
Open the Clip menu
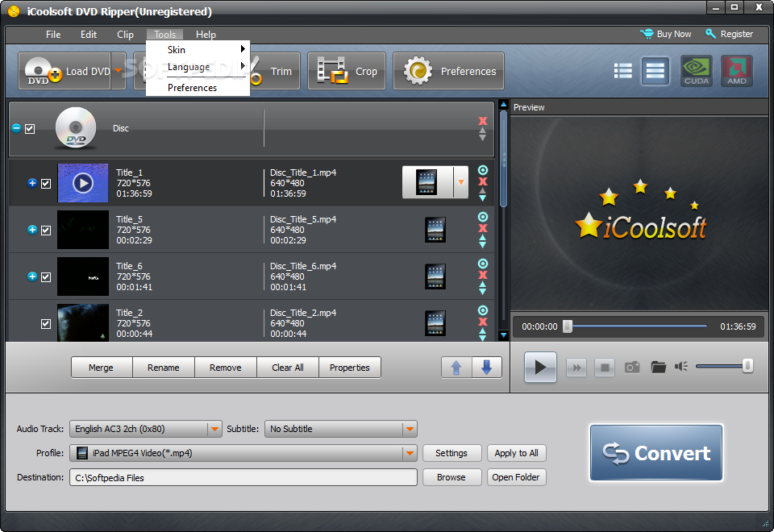(x=126, y=35)
